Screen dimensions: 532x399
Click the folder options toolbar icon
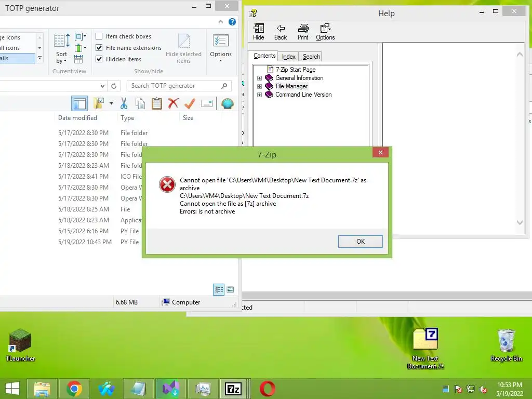click(99, 103)
